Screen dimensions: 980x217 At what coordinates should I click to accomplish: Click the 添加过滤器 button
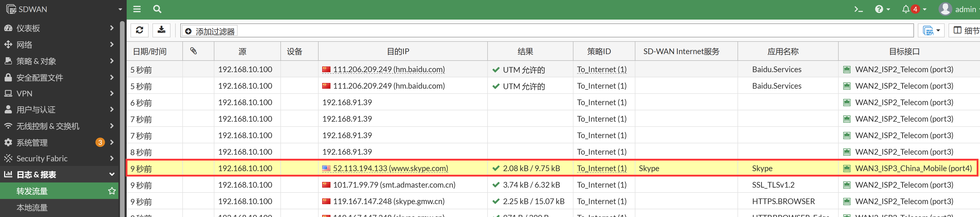coord(210,31)
